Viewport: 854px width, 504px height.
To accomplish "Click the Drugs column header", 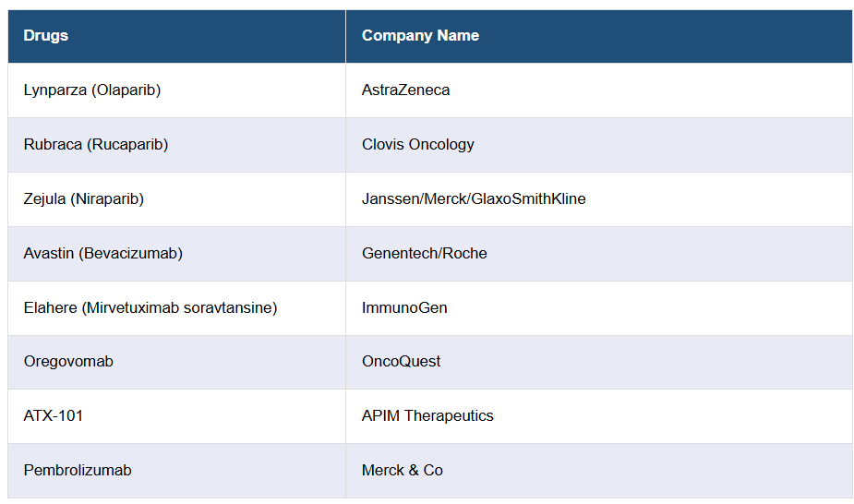I will (x=46, y=36).
